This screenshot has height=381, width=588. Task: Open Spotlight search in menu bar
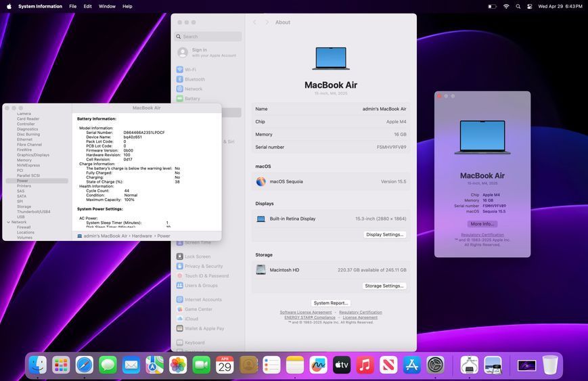tap(518, 6)
